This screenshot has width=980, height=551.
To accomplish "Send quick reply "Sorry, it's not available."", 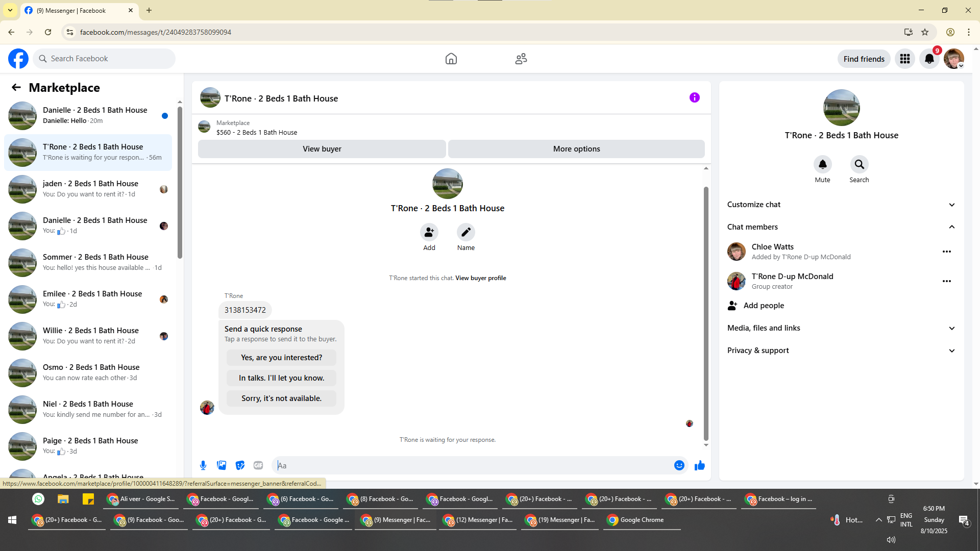I will (x=281, y=398).
